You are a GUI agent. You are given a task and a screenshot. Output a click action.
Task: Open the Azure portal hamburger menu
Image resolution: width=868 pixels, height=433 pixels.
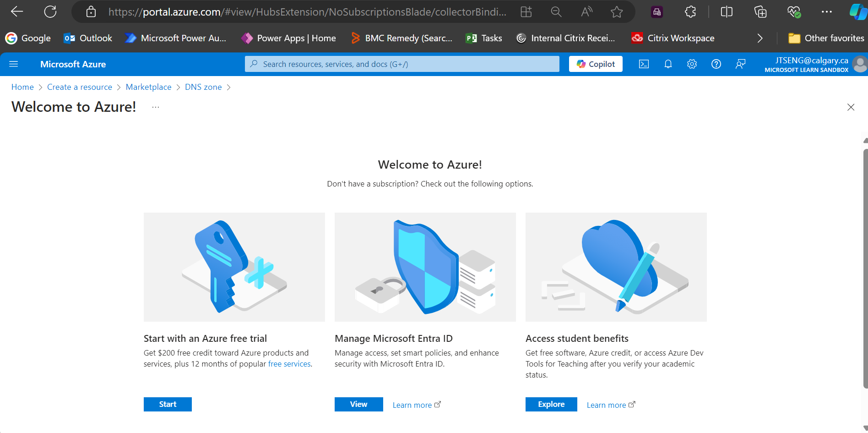14,64
